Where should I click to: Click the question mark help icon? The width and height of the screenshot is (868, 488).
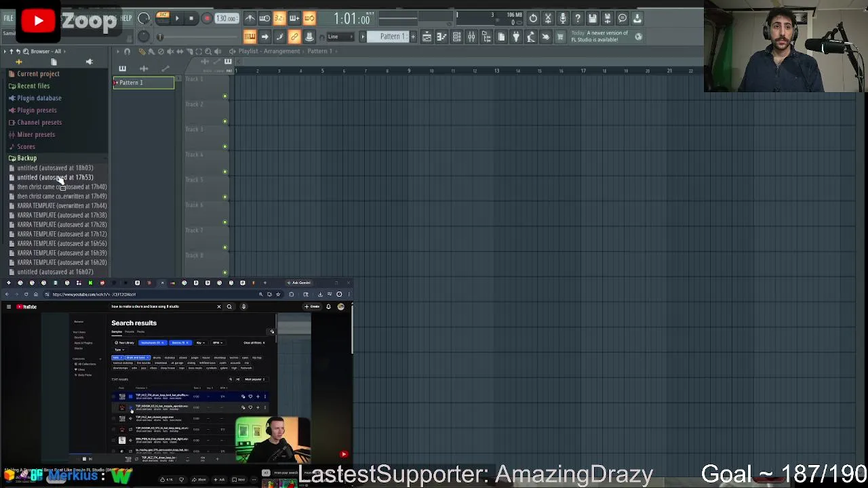[x=578, y=18]
